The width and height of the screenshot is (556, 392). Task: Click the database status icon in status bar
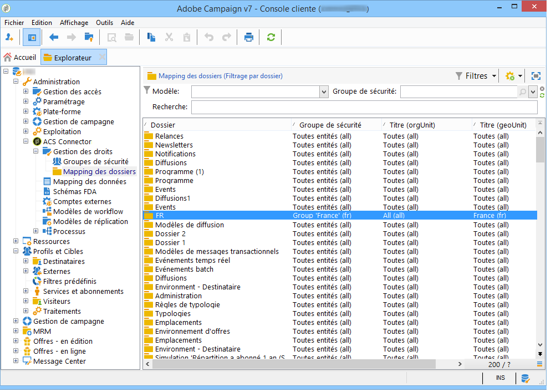(525, 379)
